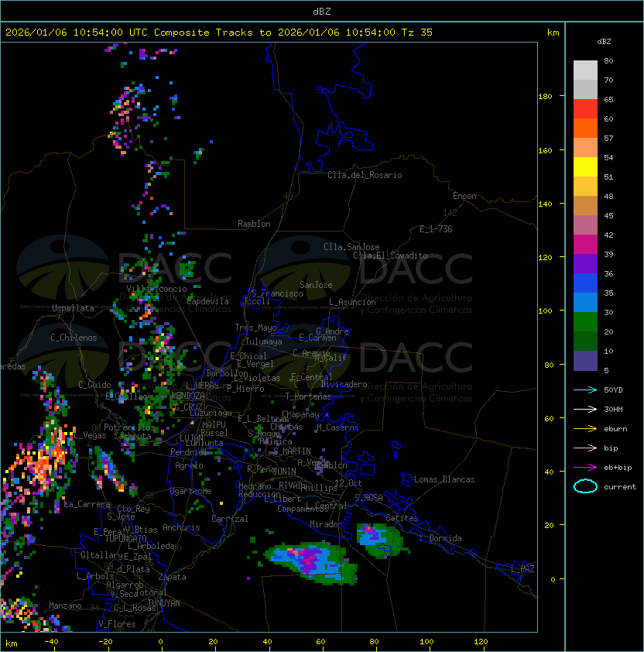
Task: Click the '120' km tick on horizontal axis
Action: point(481,642)
